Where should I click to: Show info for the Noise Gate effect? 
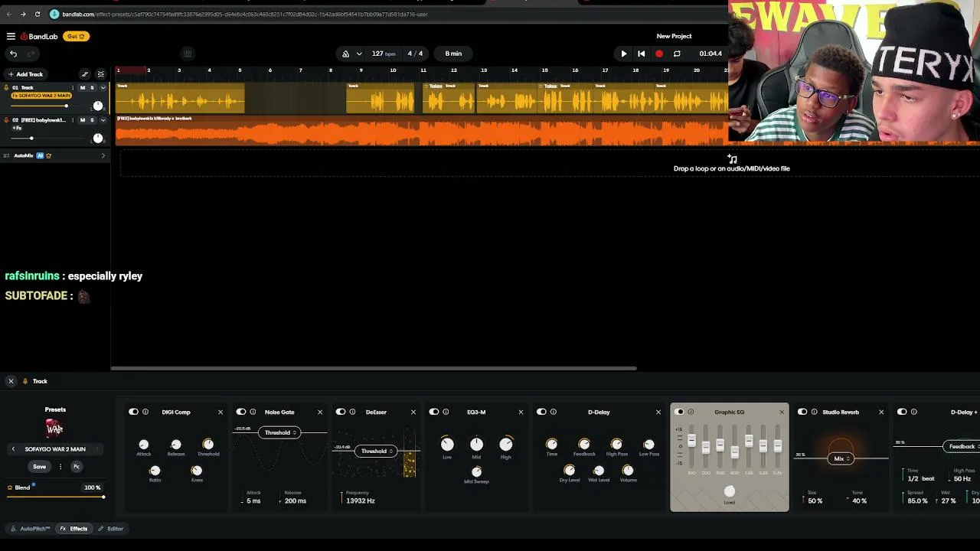[253, 412]
